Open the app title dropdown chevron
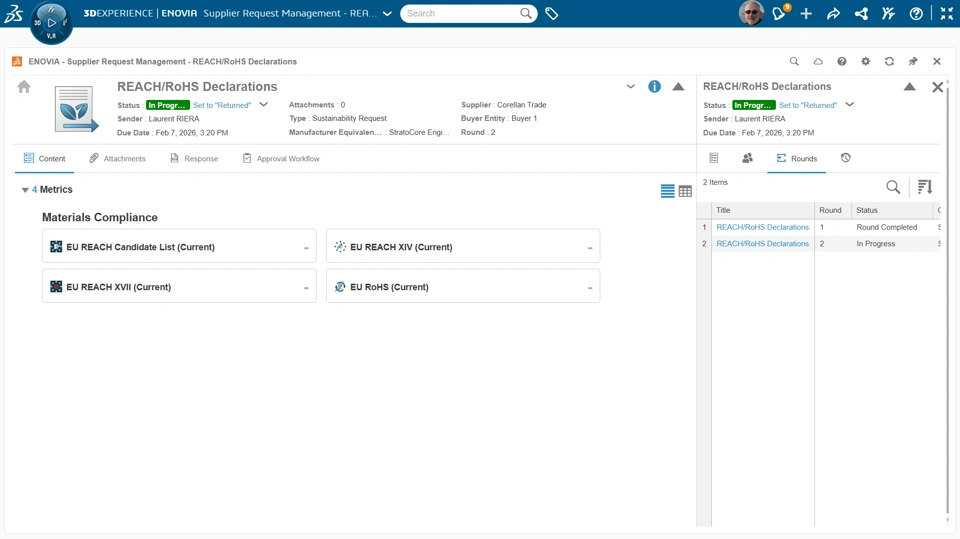Screen dimensions: 960x539 (387, 13)
